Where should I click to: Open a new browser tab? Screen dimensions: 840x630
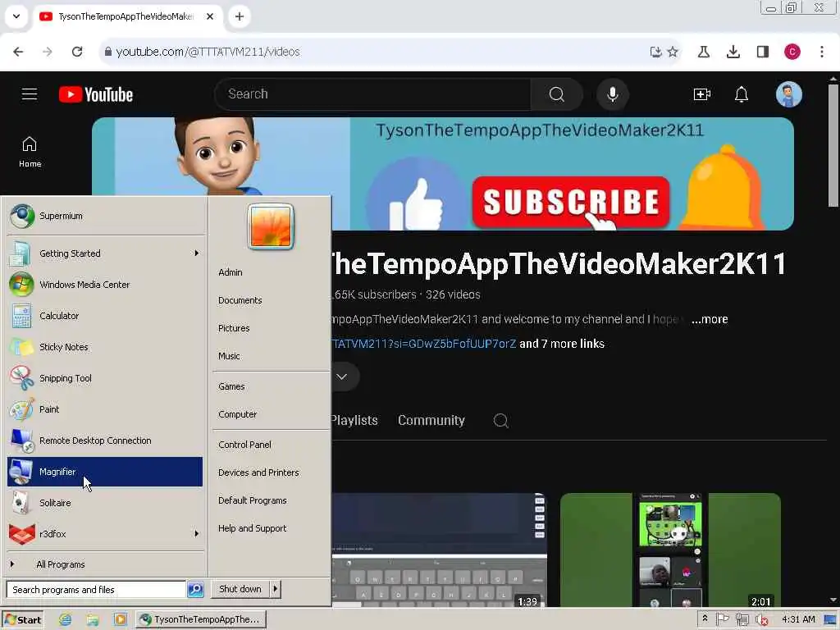coord(240,16)
